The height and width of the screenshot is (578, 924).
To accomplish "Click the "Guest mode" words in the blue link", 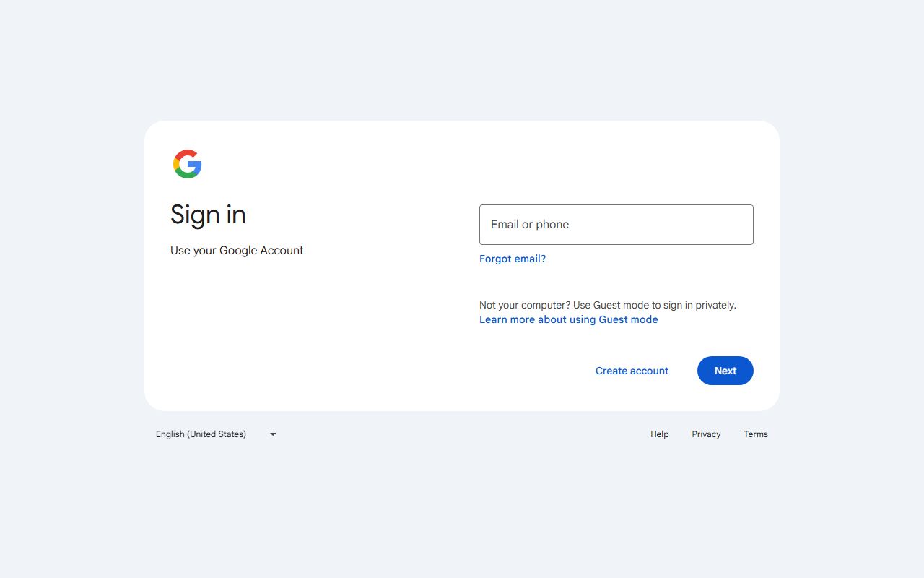I will click(x=628, y=319).
